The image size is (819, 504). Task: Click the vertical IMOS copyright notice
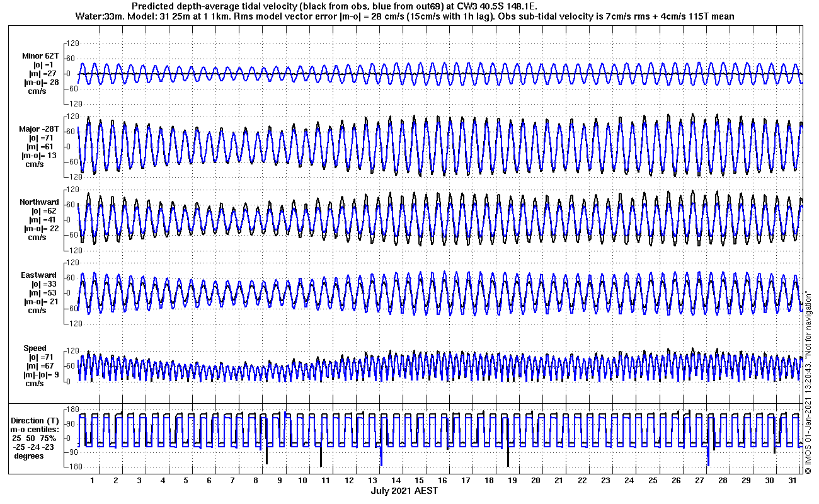pos(808,381)
